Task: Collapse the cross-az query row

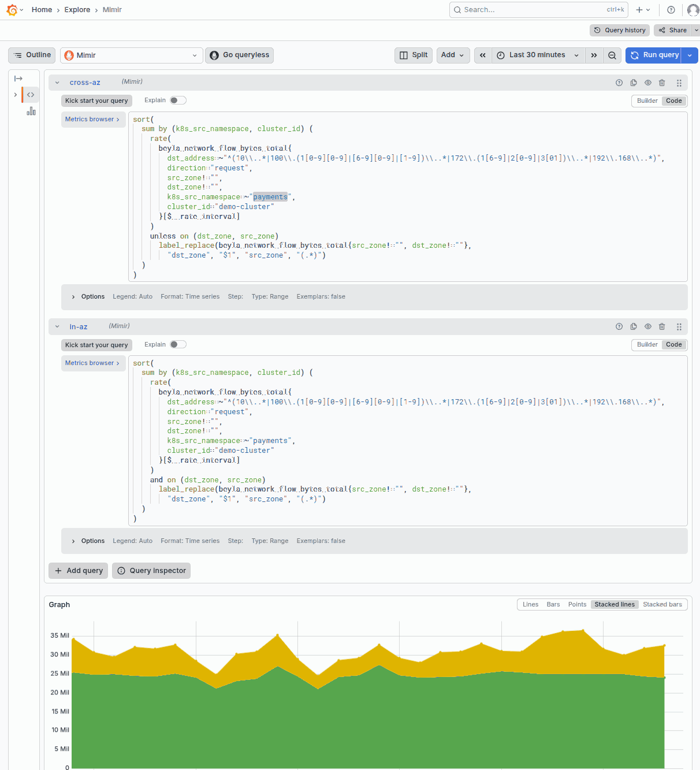Action: click(x=57, y=83)
